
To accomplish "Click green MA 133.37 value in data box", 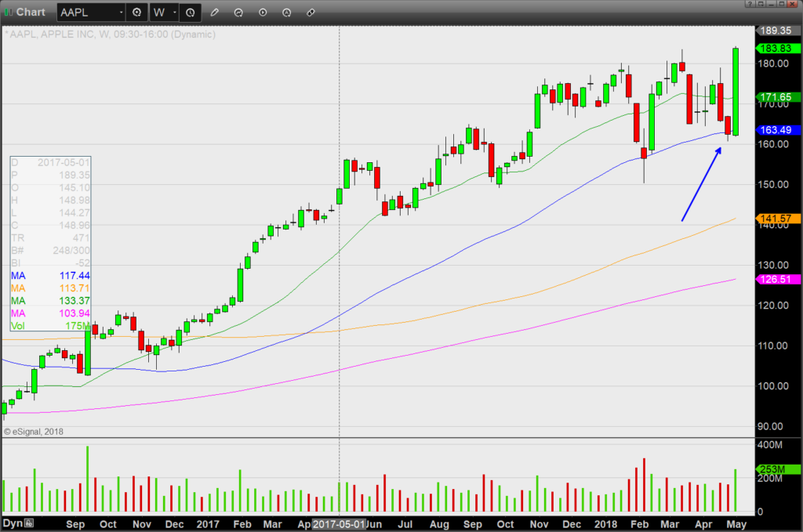I will coord(74,301).
